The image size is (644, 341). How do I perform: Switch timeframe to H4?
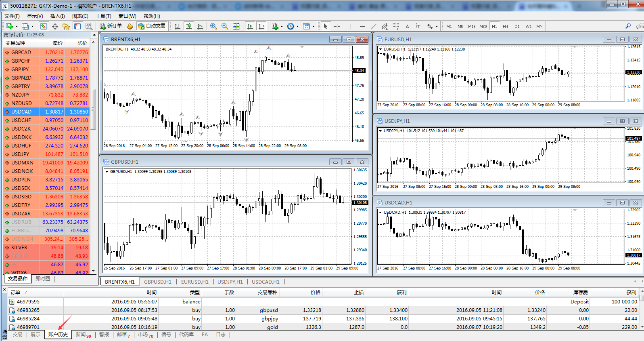(x=506, y=26)
